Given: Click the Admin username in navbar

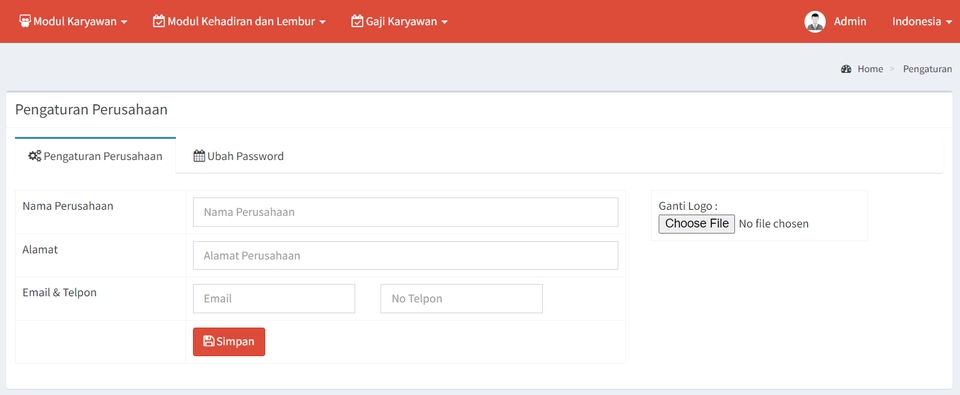Looking at the screenshot, I should pos(850,21).
